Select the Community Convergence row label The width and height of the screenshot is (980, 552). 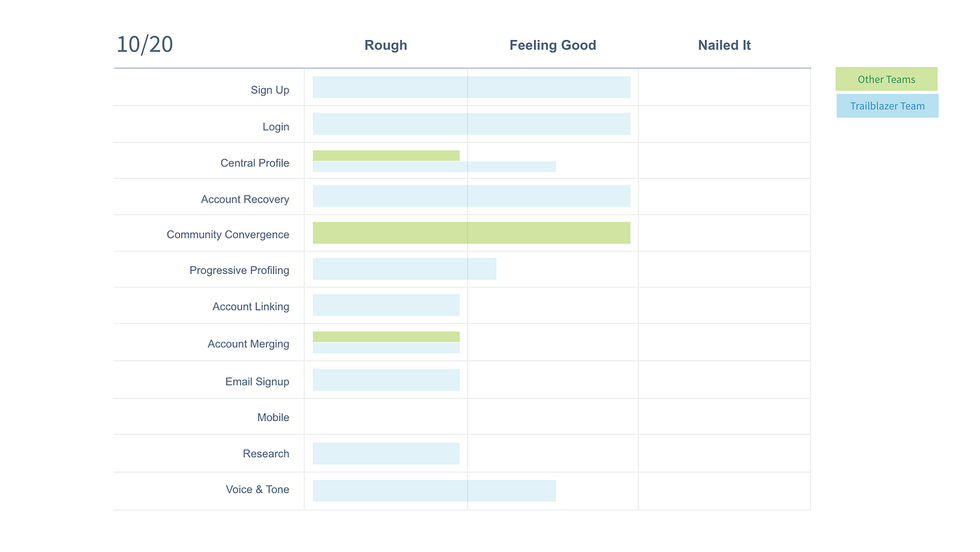pos(227,235)
